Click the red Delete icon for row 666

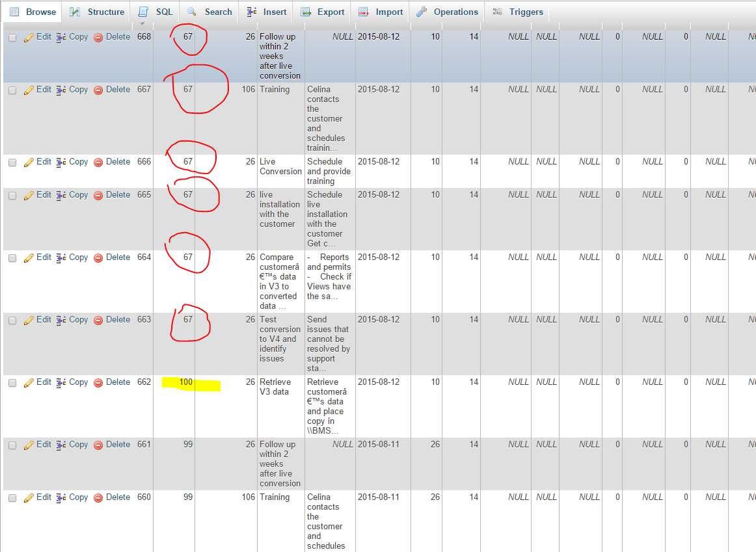click(x=98, y=163)
